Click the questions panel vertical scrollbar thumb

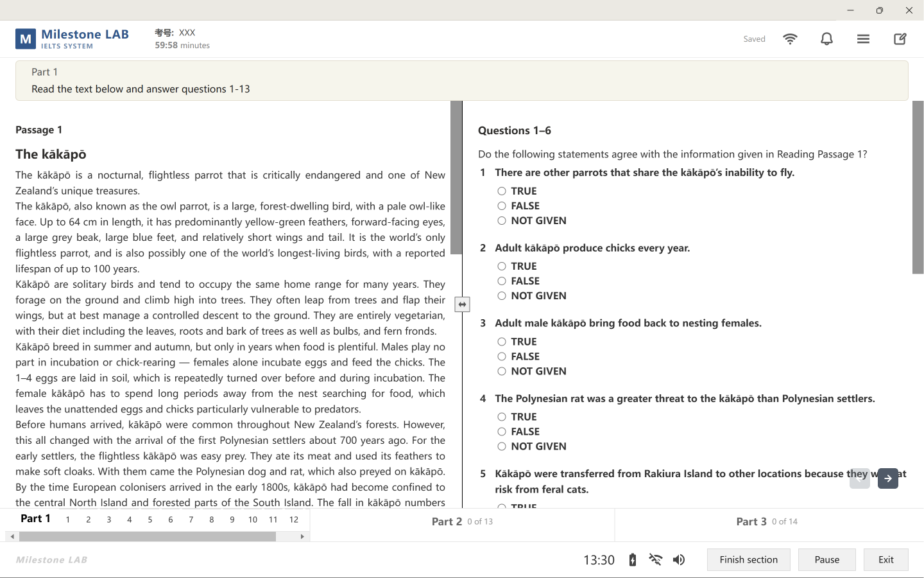pos(918,188)
